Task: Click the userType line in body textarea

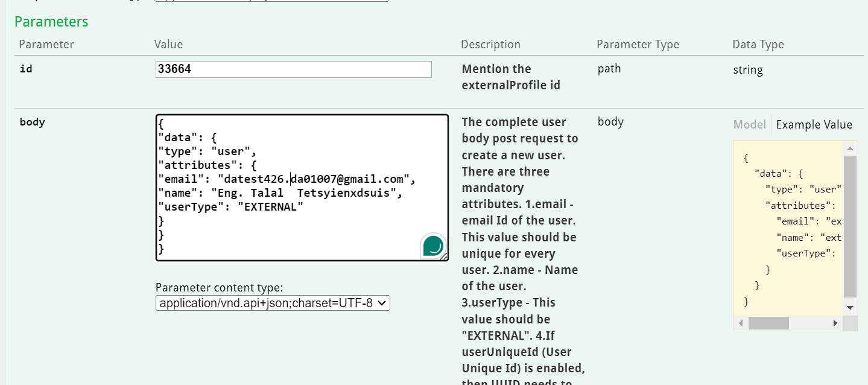Action: pyautogui.click(x=230, y=207)
